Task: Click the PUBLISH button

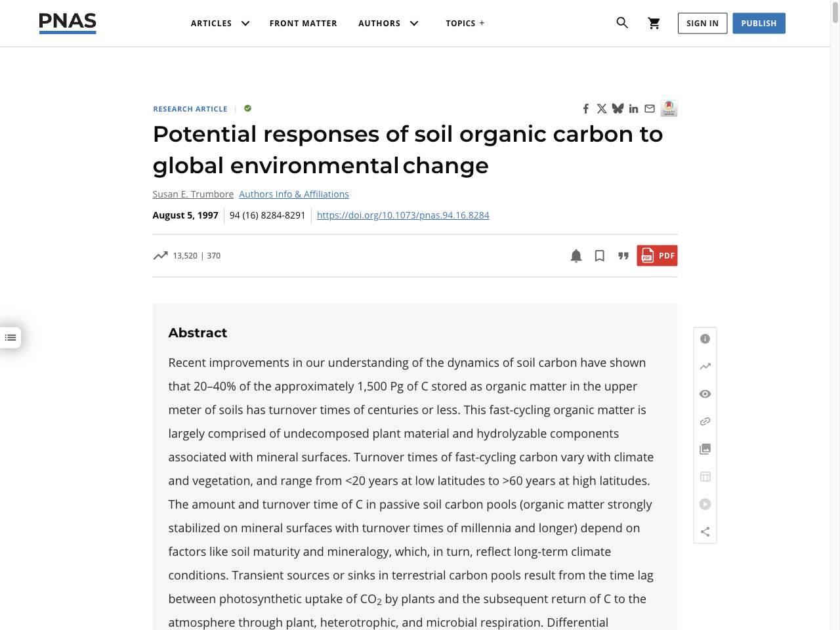Action: coord(759,23)
